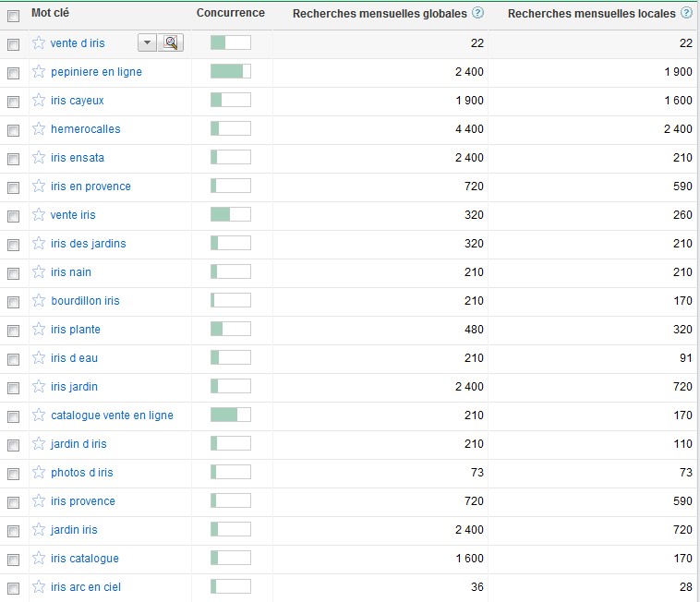700x602 pixels.
Task: Star the keyword 'iris ensata'
Action: [39, 157]
